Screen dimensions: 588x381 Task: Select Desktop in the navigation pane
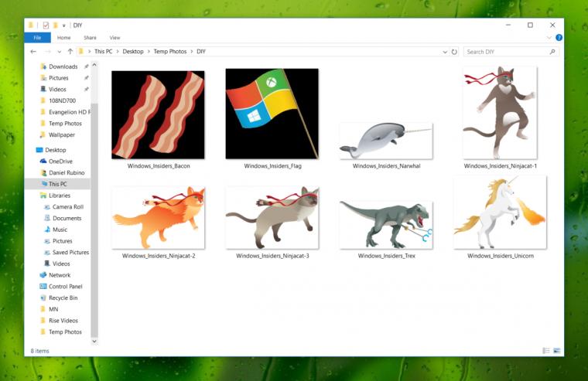point(56,150)
